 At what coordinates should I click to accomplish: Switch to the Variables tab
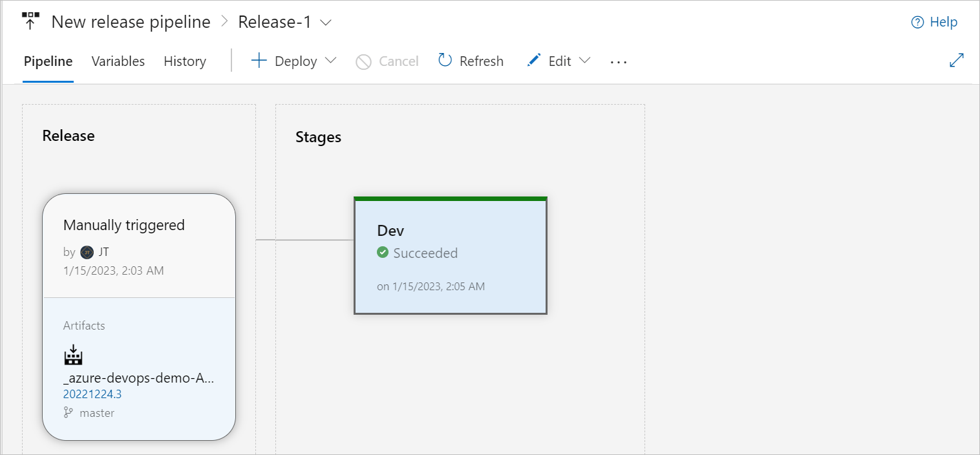tap(118, 60)
